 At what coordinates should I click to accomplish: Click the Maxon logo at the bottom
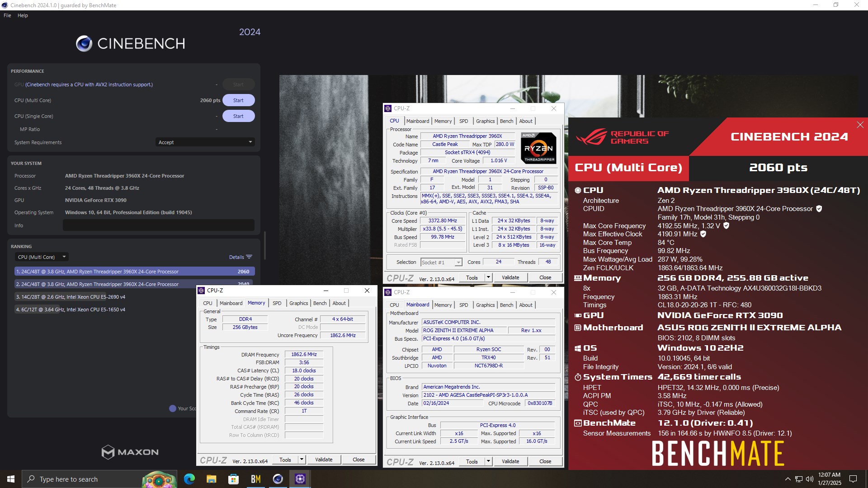pyautogui.click(x=130, y=452)
